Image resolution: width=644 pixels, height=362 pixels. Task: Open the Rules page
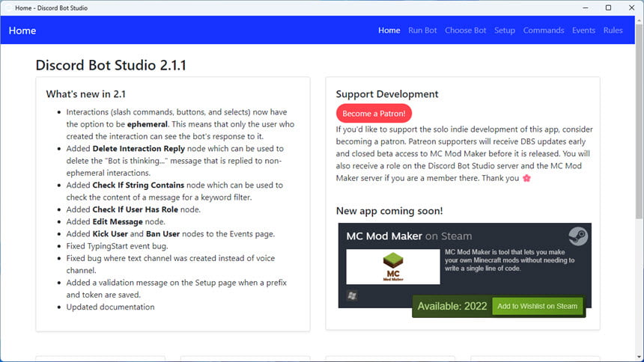613,31
